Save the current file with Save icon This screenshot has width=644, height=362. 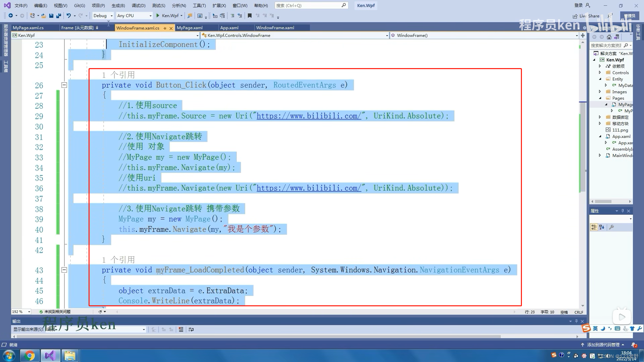(x=51, y=15)
